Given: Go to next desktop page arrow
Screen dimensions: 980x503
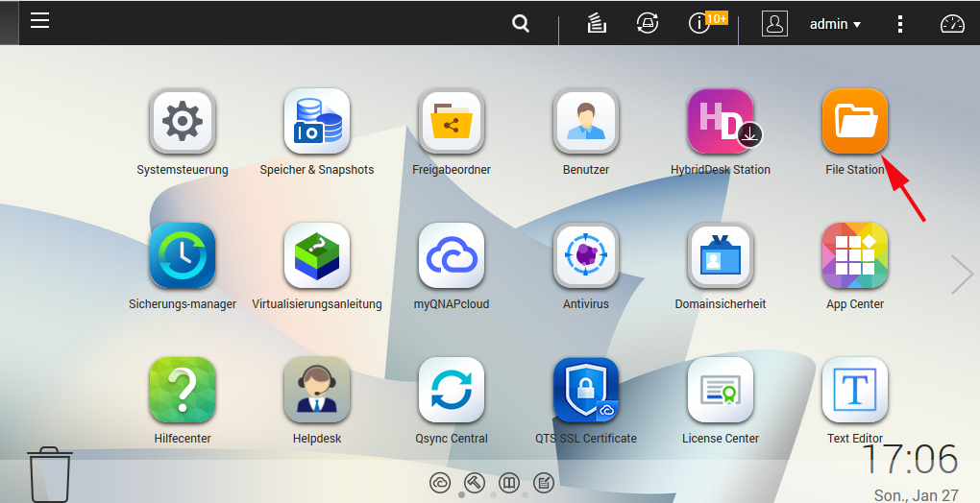Looking at the screenshot, I should coord(963,274).
